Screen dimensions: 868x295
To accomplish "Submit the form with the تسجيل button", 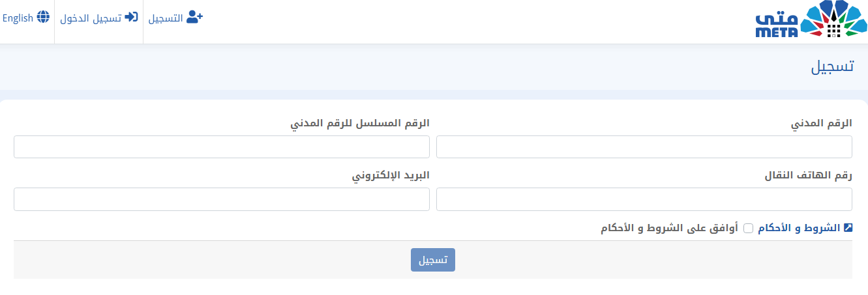I will tap(433, 260).
